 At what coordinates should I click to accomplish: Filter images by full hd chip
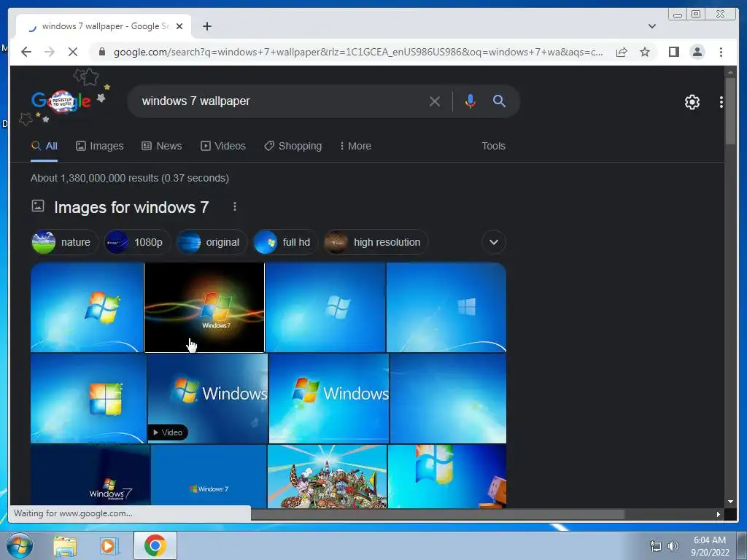(285, 242)
